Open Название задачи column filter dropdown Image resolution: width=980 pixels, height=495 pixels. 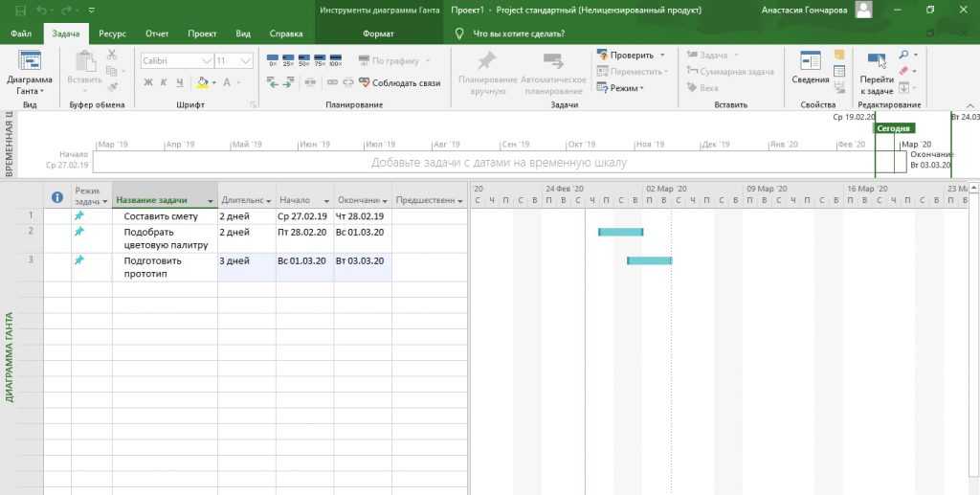coord(210,201)
